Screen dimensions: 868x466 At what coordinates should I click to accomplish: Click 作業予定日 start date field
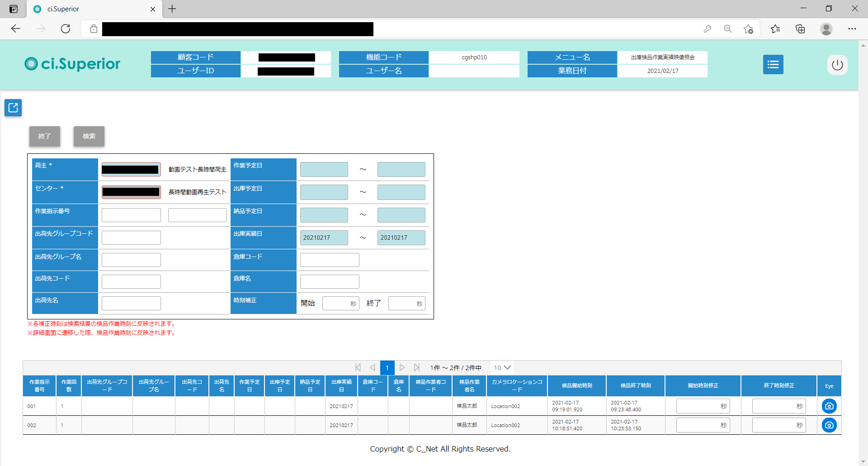click(324, 170)
